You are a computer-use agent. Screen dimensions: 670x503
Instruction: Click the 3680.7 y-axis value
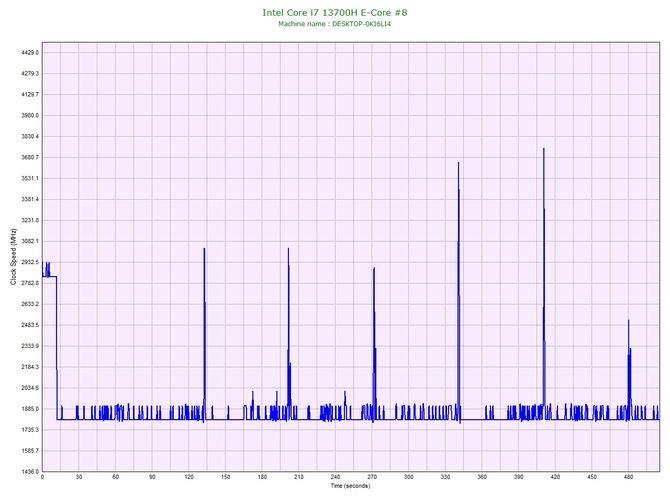point(30,157)
